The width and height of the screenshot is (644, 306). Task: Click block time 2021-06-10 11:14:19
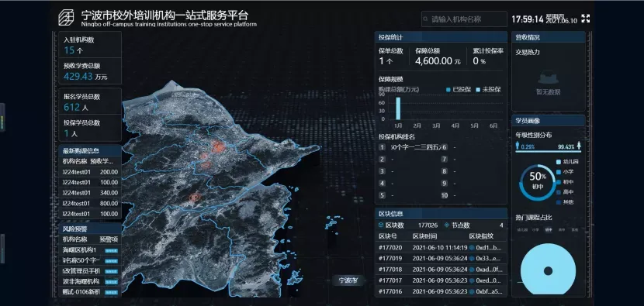pos(440,248)
